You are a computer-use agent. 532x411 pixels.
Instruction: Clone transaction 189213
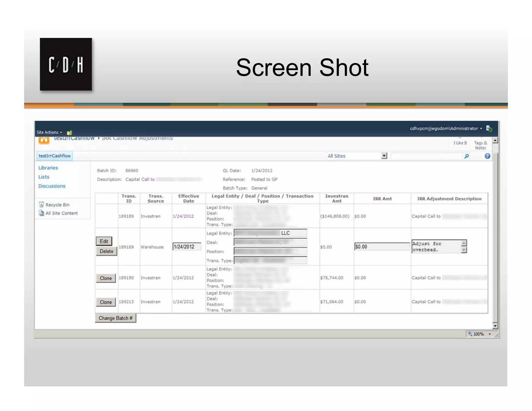[x=106, y=302]
